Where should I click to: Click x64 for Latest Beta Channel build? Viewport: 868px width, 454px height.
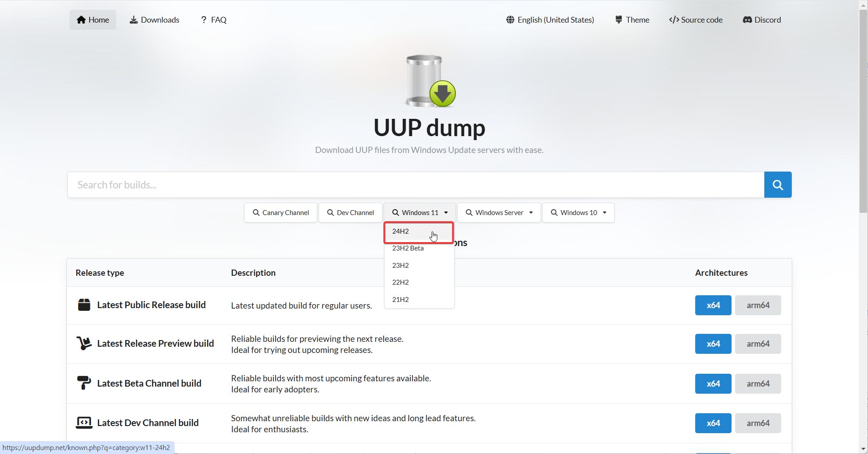(713, 384)
